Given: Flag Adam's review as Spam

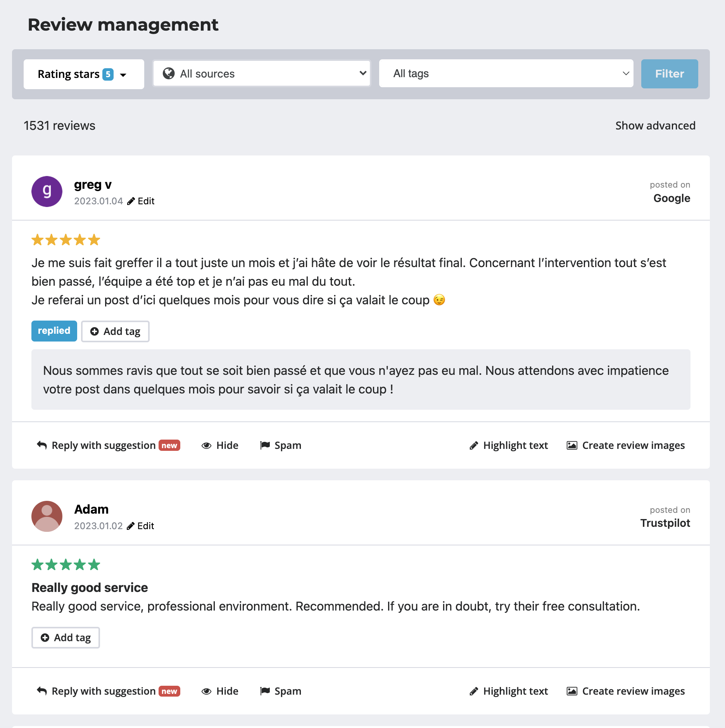Looking at the screenshot, I should tap(281, 691).
